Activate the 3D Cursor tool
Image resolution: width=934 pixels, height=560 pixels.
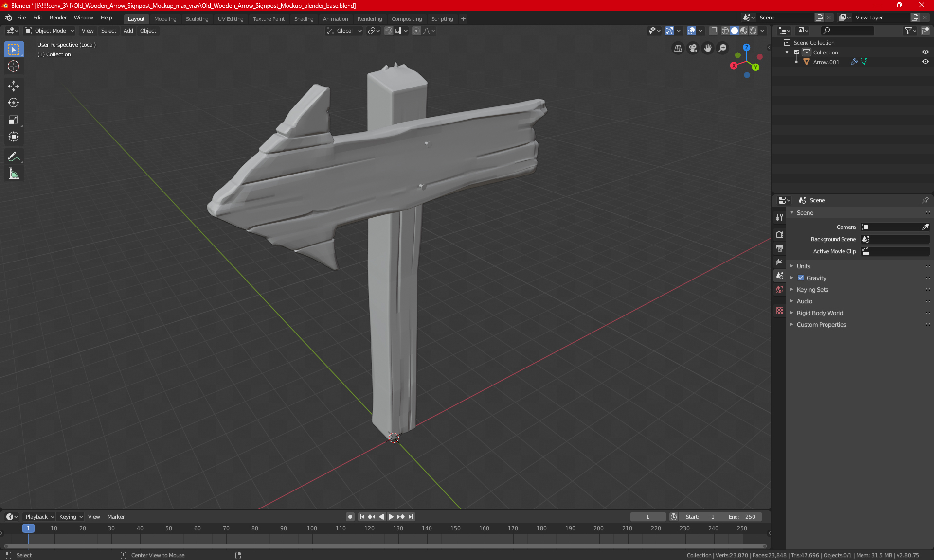coord(14,66)
